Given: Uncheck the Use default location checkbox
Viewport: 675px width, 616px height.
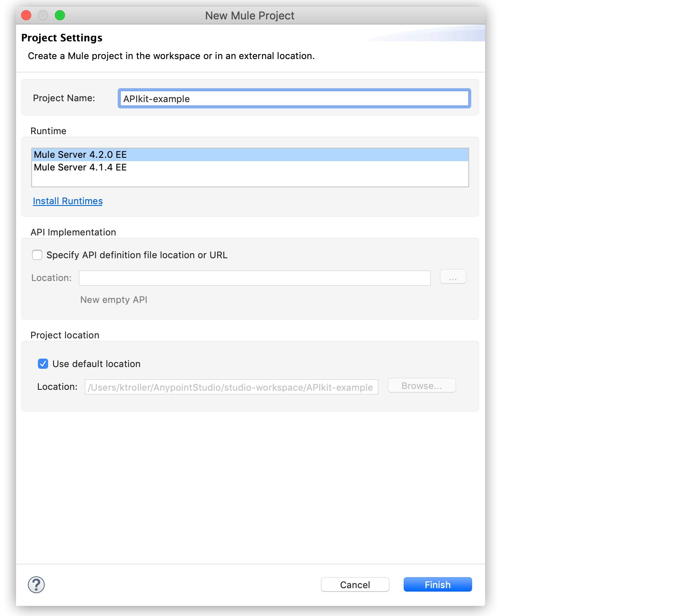Looking at the screenshot, I should pyautogui.click(x=43, y=364).
